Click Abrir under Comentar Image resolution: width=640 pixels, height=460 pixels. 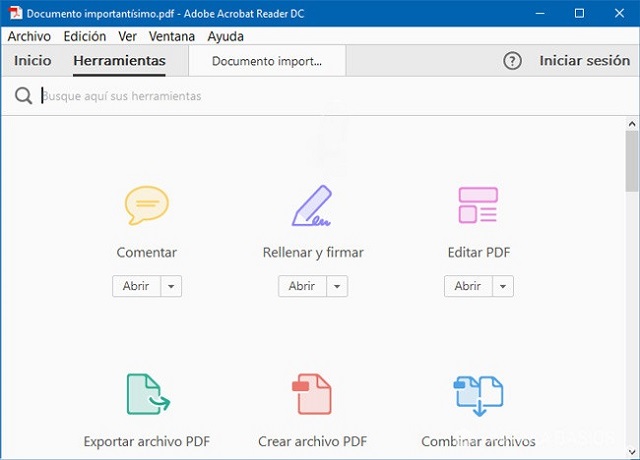pyautogui.click(x=136, y=286)
